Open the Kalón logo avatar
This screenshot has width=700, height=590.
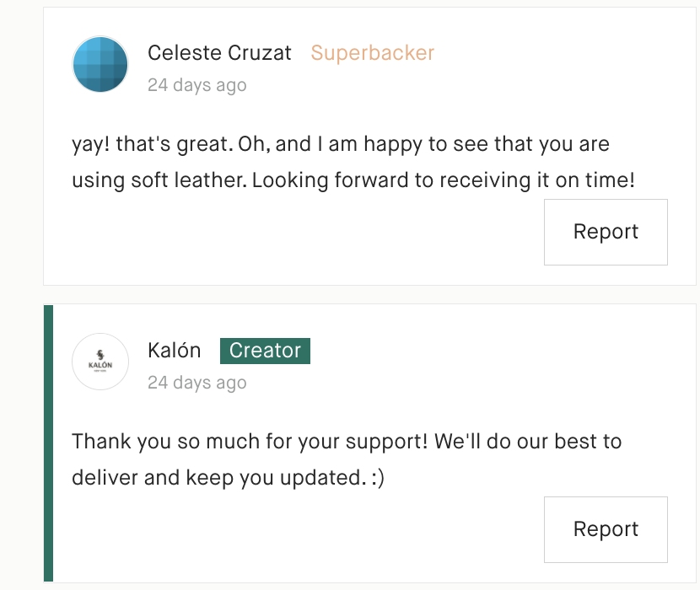(x=100, y=362)
